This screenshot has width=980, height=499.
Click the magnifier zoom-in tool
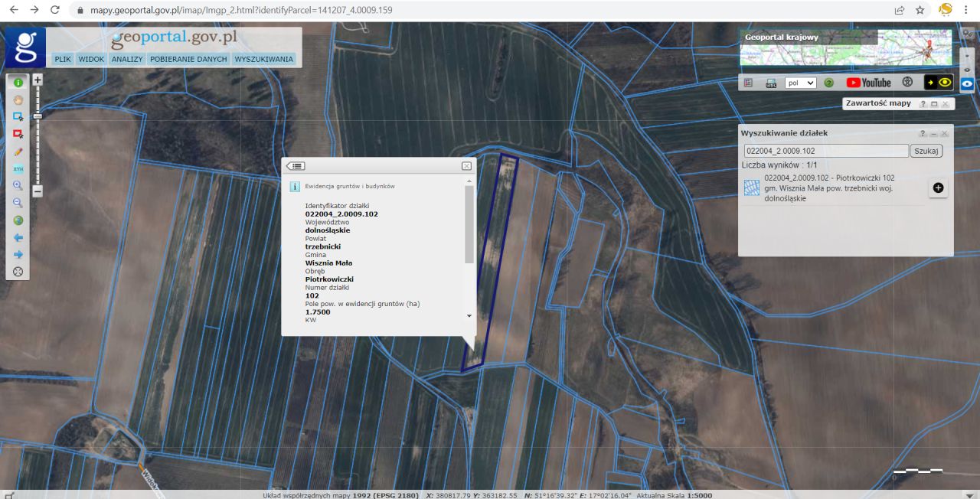[x=18, y=185]
